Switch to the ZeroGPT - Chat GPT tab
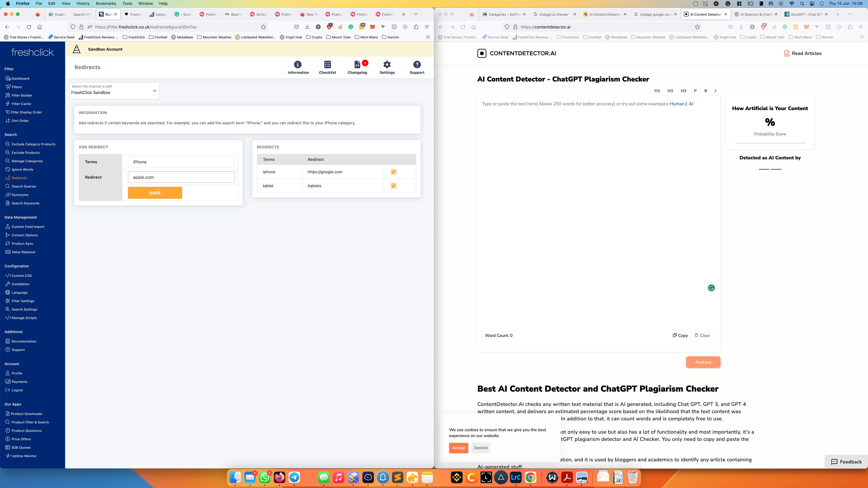Screen dimensions: 868x488 pyautogui.click(x=803, y=14)
